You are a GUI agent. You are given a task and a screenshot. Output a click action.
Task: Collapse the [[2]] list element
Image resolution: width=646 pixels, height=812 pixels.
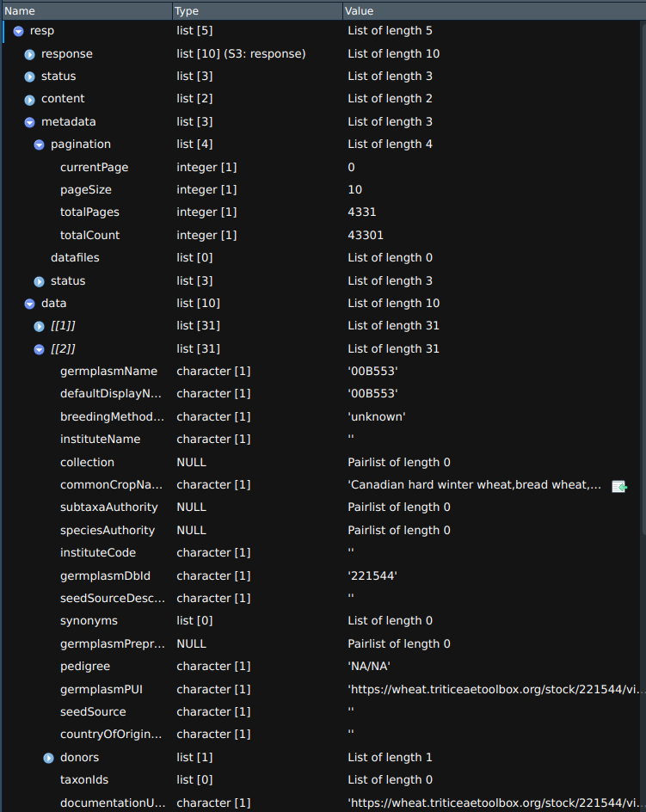39,349
